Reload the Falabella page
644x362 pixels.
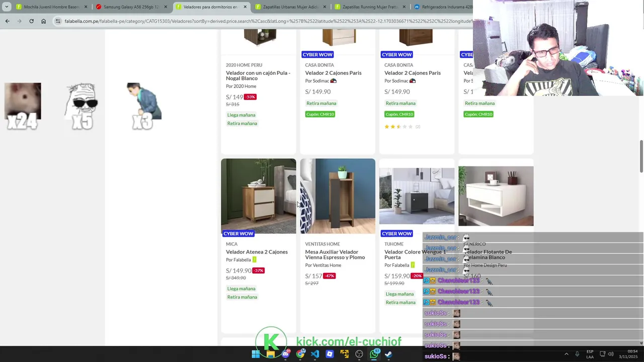coord(31,21)
